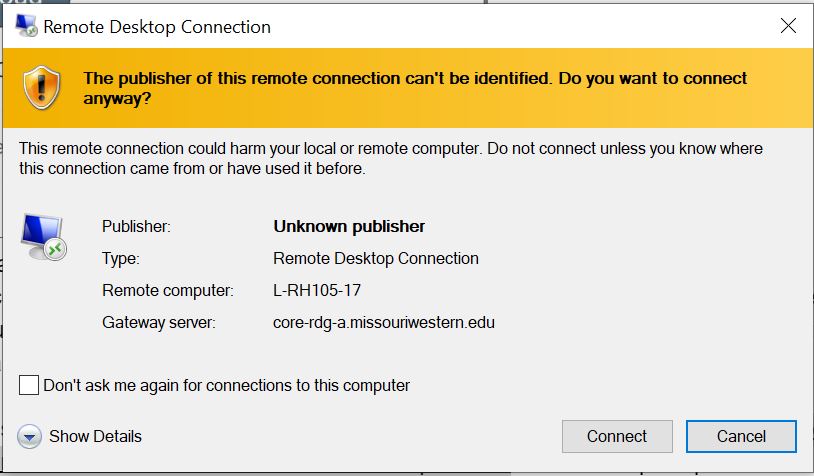
Task: Click the "Unknown publisher" value
Action: click(x=349, y=227)
